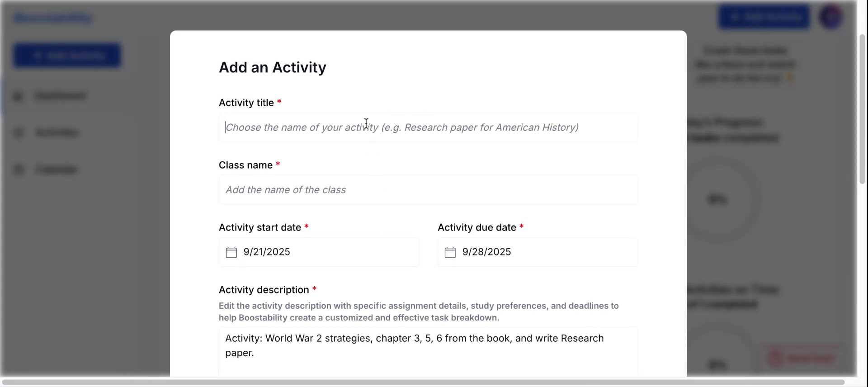868x387 pixels.
Task: Click the blurred Activities icon in the sidebar
Action: click(x=18, y=132)
